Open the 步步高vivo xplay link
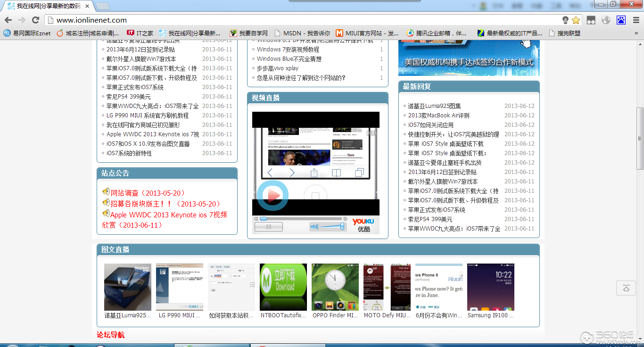This screenshot has width=644, height=347. (278, 68)
